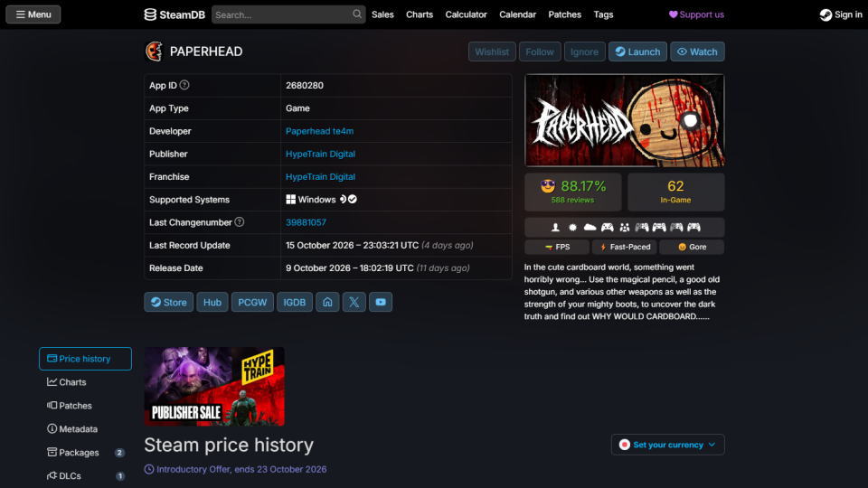Click the Steam Deck icon beside Windows
This screenshot has height=488, width=868.
coord(343,199)
